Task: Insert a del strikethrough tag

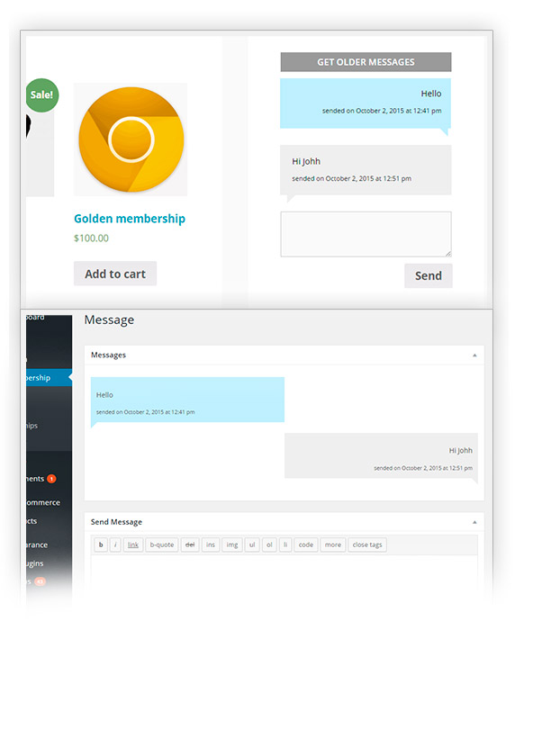Action: coord(190,544)
